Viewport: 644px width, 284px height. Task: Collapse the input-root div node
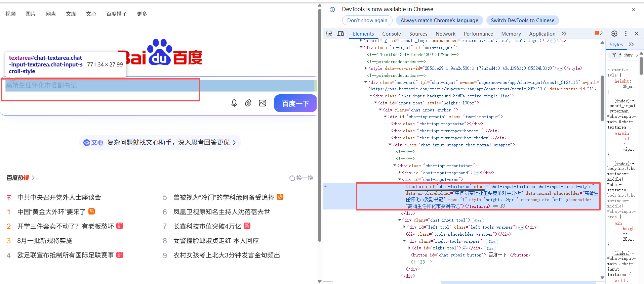[375, 103]
